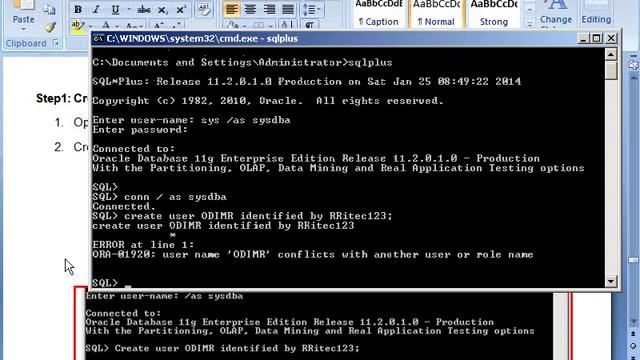Maximize the cmd.exe sqlplus window
This screenshot has width=640, height=360.
click(x=596, y=38)
